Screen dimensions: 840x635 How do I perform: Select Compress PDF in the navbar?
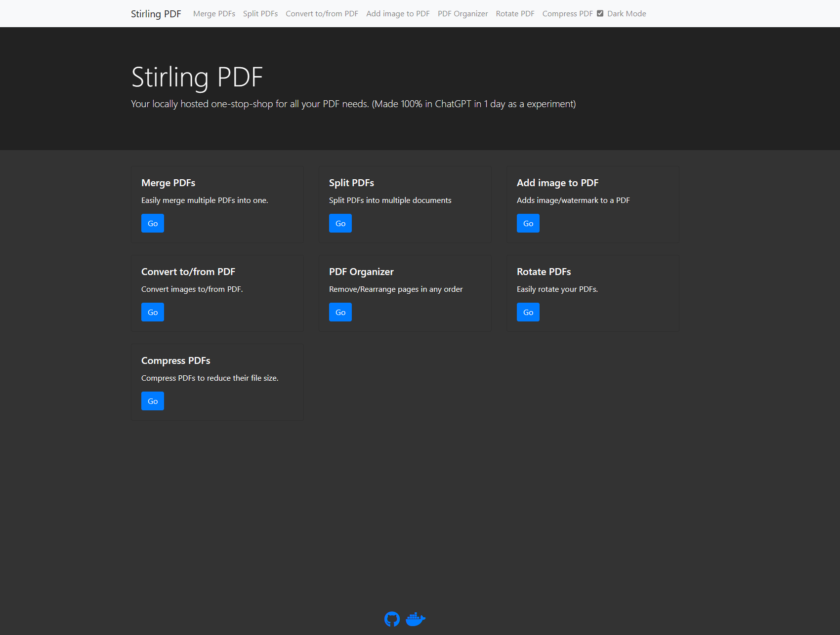click(567, 14)
